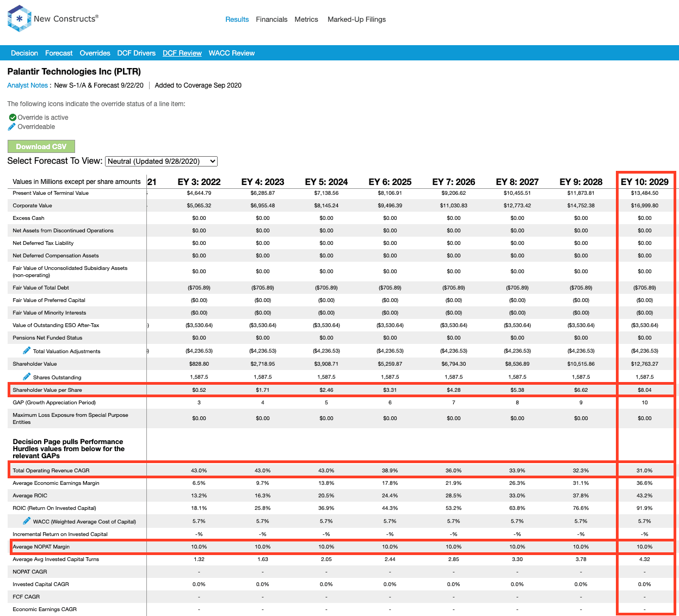Click Value of Outstanding ESO After-Tax label
This screenshot has height=616, width=679.
(56, 325)
